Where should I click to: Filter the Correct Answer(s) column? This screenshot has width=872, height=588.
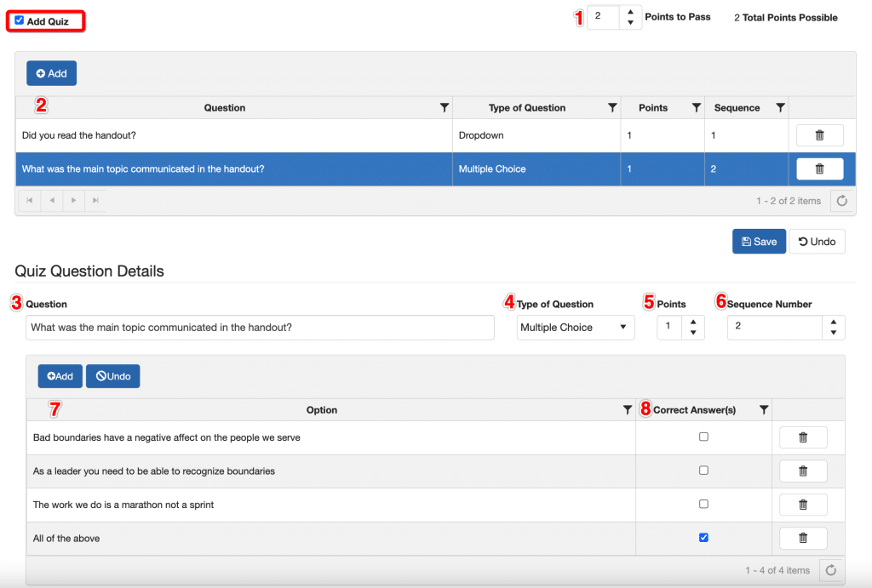pyautogui.click(x=764, y=410)
